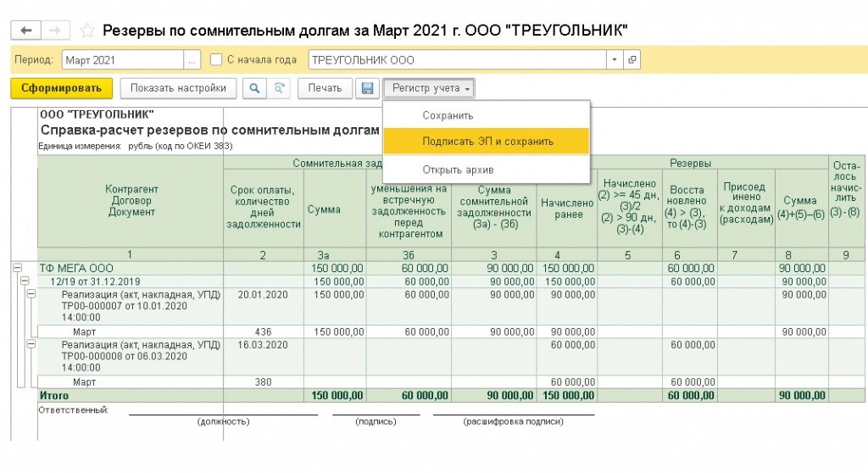
Task: Open period picker with ellipsis button
Action: 192,60
